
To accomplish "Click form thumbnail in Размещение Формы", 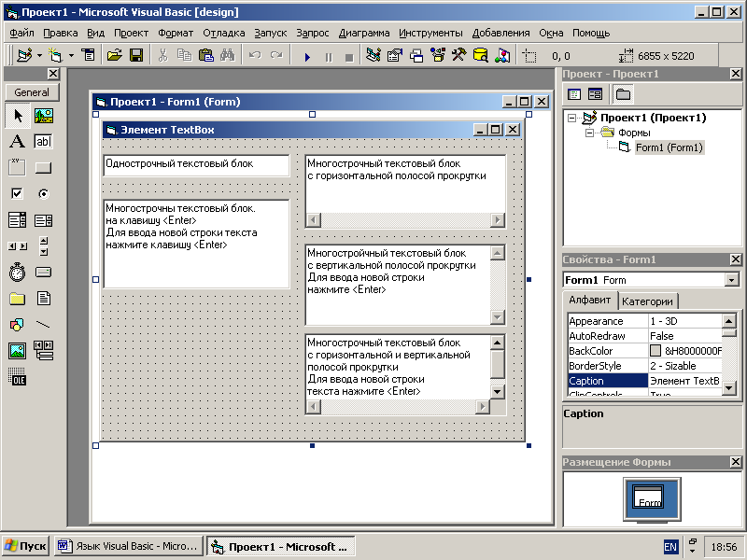I will (x=648, y=497).
